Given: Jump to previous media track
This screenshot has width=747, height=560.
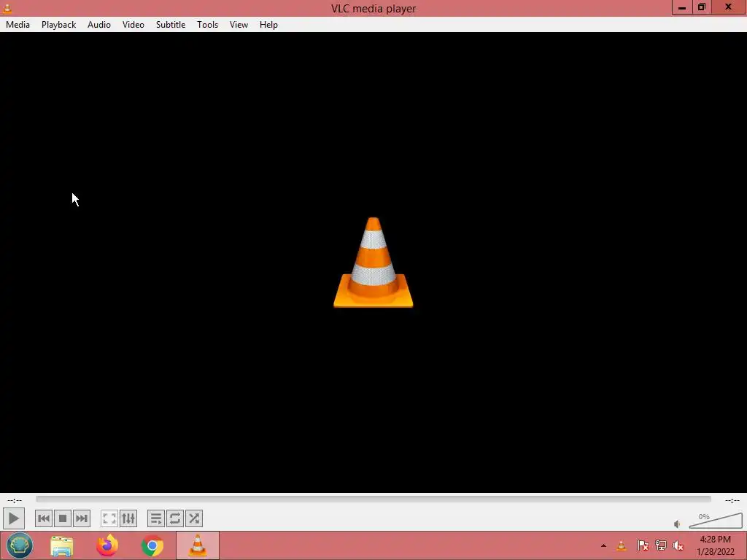Looking at the screenshot, I should tap(43, 518).
